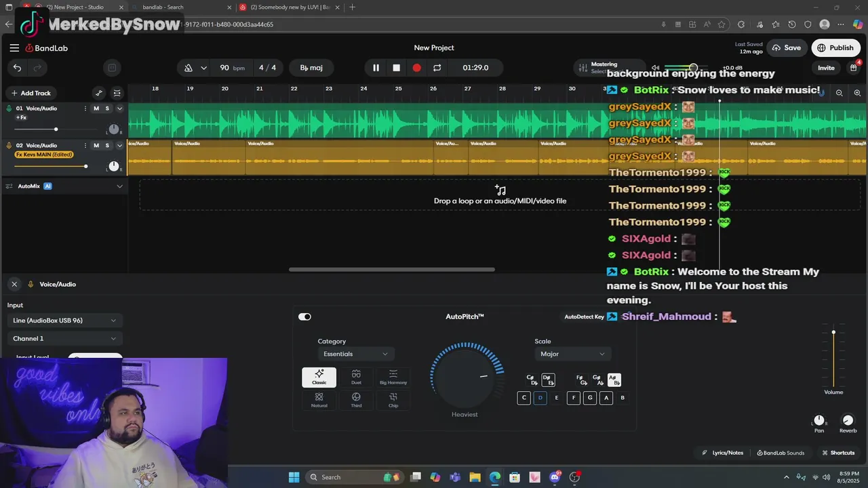Click the undo arrow button
This screenshot has width=868, height=488.
(17, 68)
